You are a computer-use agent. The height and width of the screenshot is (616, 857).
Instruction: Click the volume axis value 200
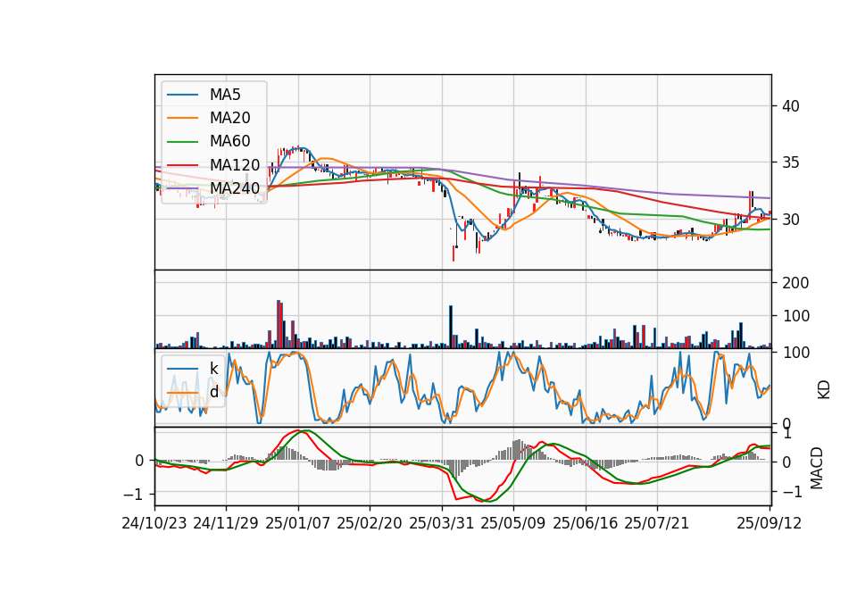795,283
